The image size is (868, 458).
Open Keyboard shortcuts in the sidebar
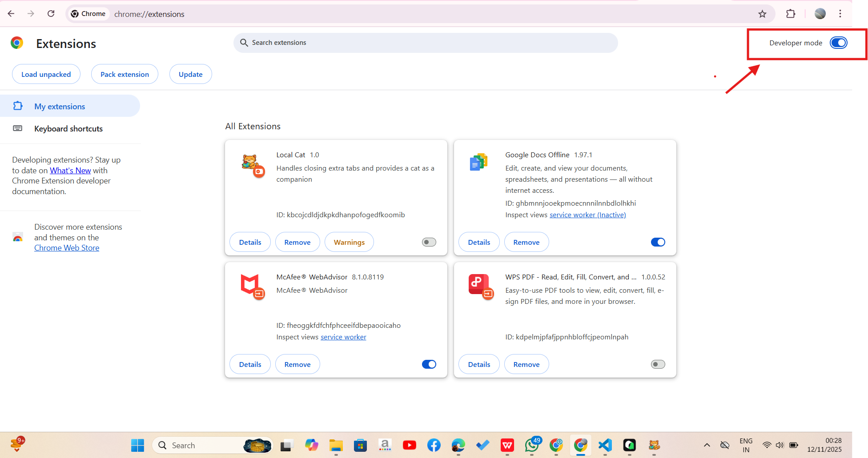tap(68, 129)
